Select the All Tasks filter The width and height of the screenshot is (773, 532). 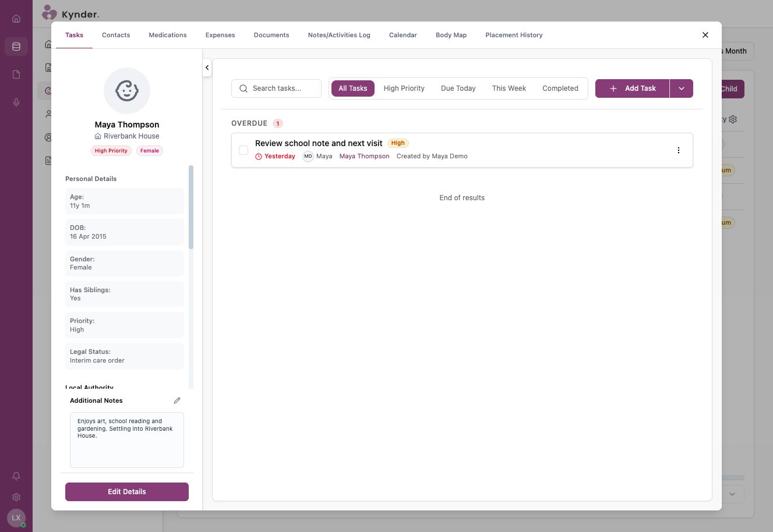point(353,88)
